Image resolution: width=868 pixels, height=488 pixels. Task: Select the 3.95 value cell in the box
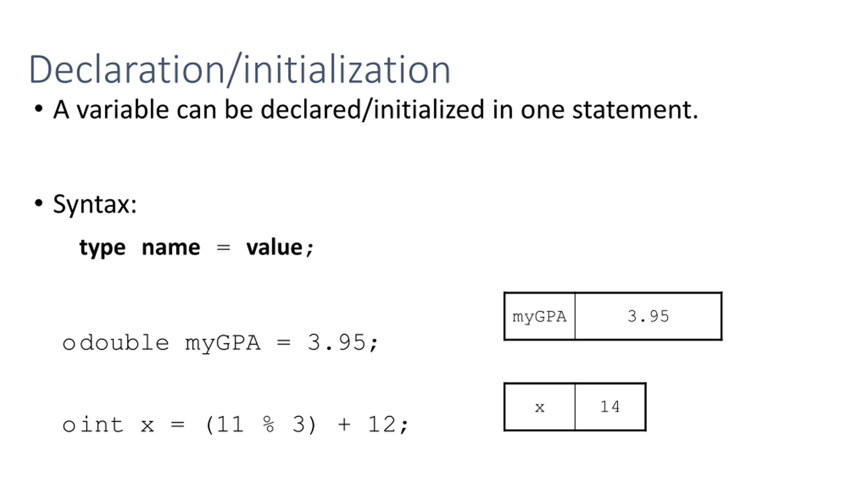(x=648, y=317)
